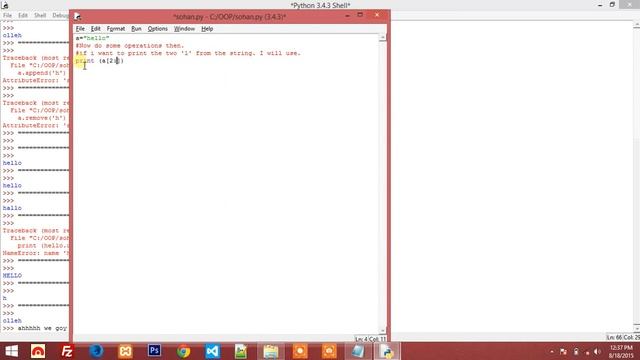Open the Format menu in editor window

pyautogui.click(x=116, y=29)
